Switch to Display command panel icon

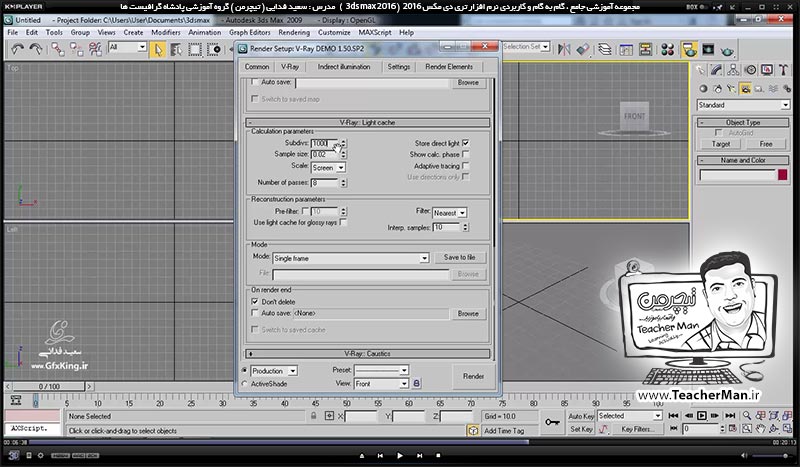[x=767, y=70]
